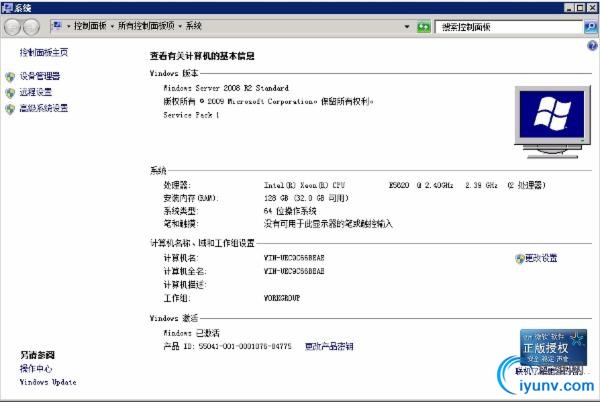Viewport: 600px width, 402px height.
Task: Click the computer icon in address bar
Action: click(x=57, y=26)
